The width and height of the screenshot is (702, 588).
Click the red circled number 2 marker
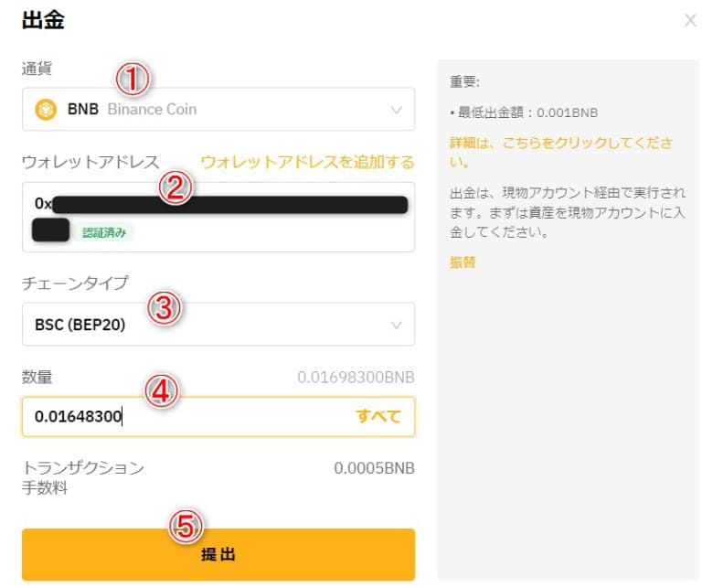[175, 187]
